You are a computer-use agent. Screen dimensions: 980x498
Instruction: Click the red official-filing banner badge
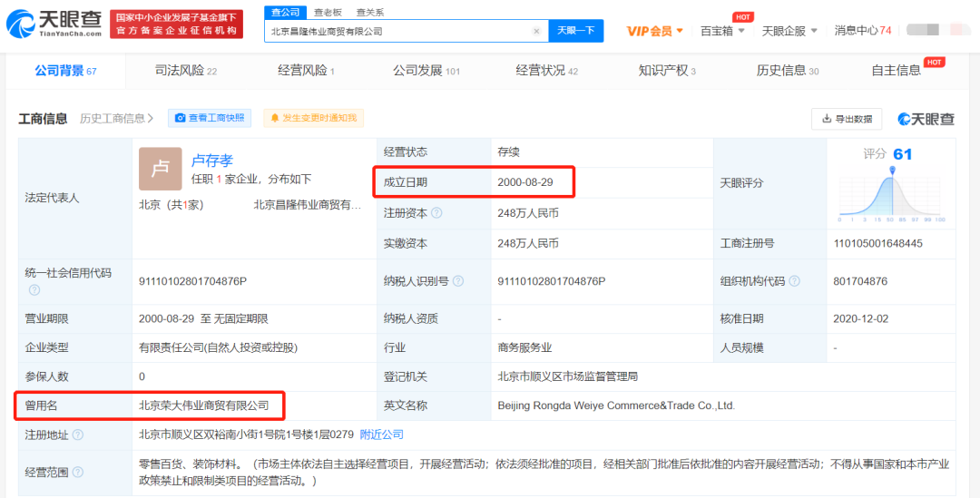click(x=176, y=24)
